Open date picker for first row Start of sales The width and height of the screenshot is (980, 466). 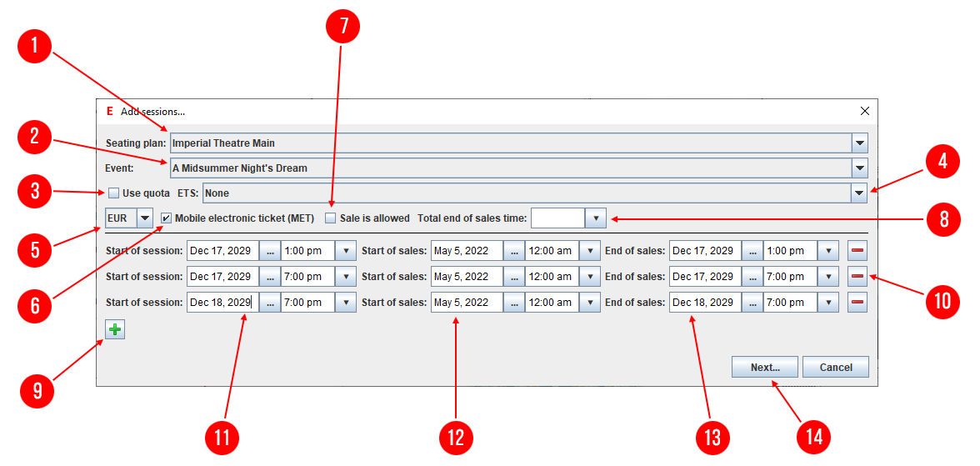(514, 251)
